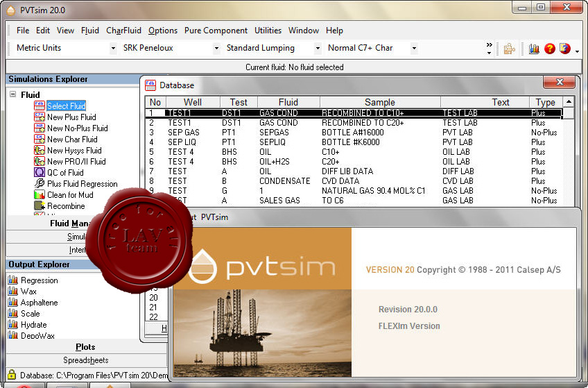Collapse the Fluid tree node

coord(12,94)
